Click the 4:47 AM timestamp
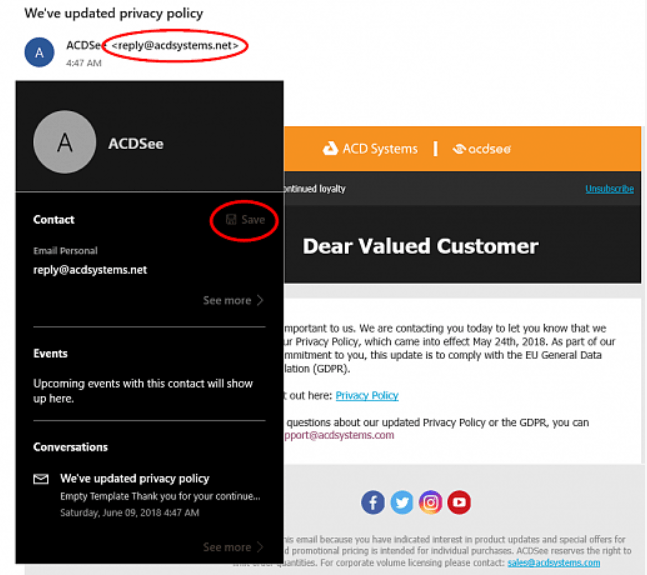 [84, 63]
